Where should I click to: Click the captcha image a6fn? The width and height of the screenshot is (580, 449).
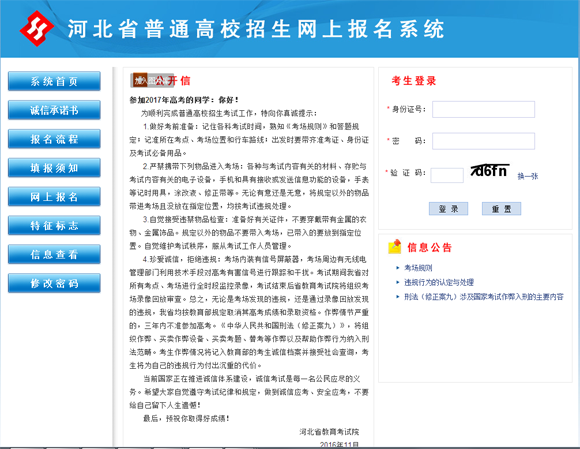coord(489,171)
